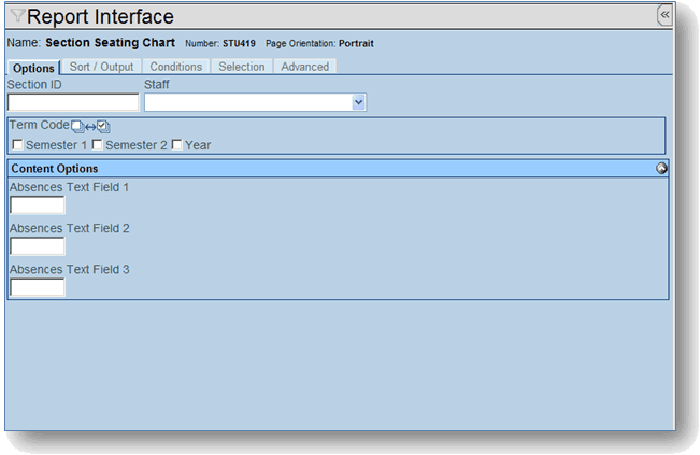Click the 'Report Interface' title text
The height and width of the screenshot is (455, 700).
click(x=100, y=17)
